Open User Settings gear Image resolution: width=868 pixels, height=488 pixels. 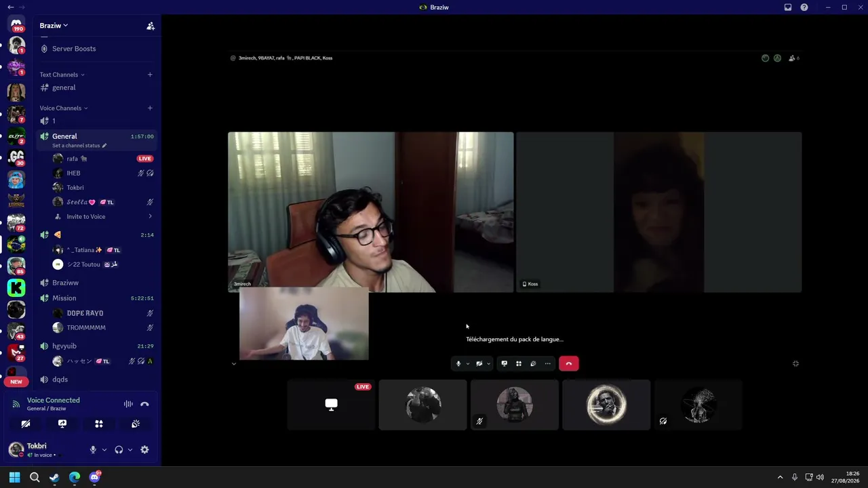pyautogui.click(x=144, y=449)
